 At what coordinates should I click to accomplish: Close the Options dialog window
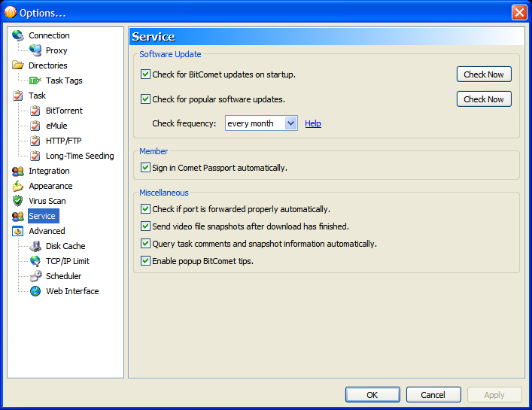(x=519, y=13)
